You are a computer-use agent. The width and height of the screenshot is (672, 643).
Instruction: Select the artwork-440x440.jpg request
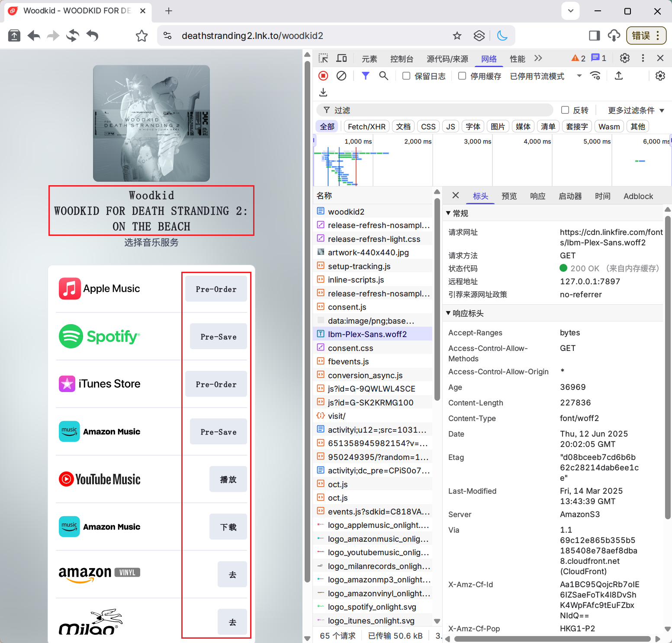pyautogui.click(x=373, y=252)
